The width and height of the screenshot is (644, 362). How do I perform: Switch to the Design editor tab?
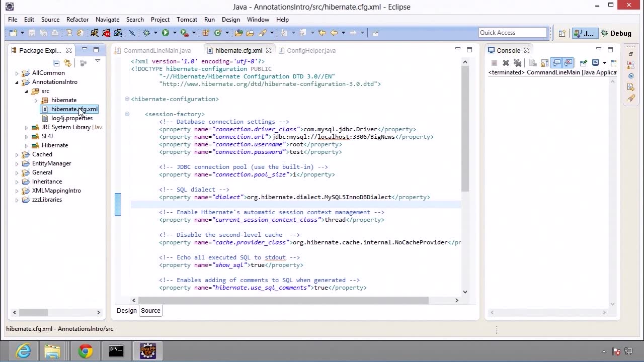tap(127, 311)
